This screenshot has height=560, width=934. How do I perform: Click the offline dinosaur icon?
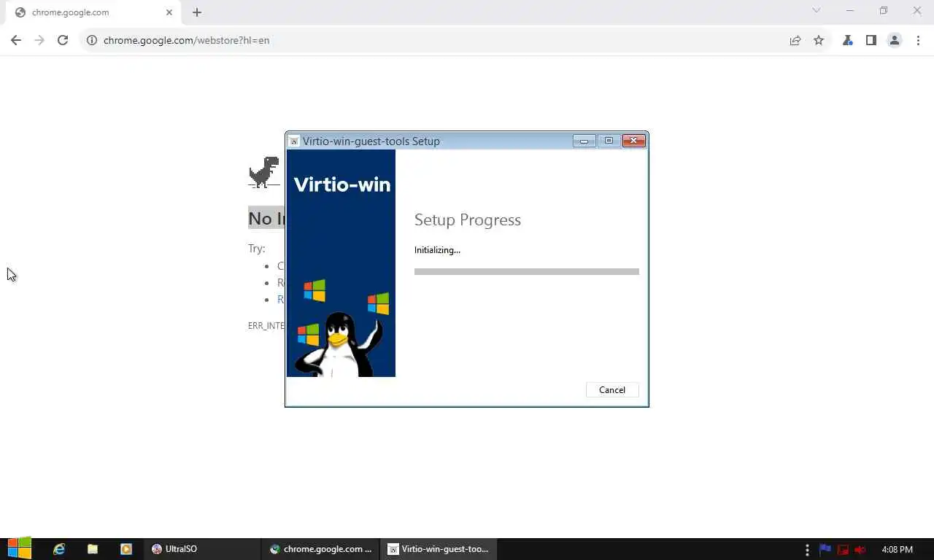pyautogui.click(x=263, y=173)
